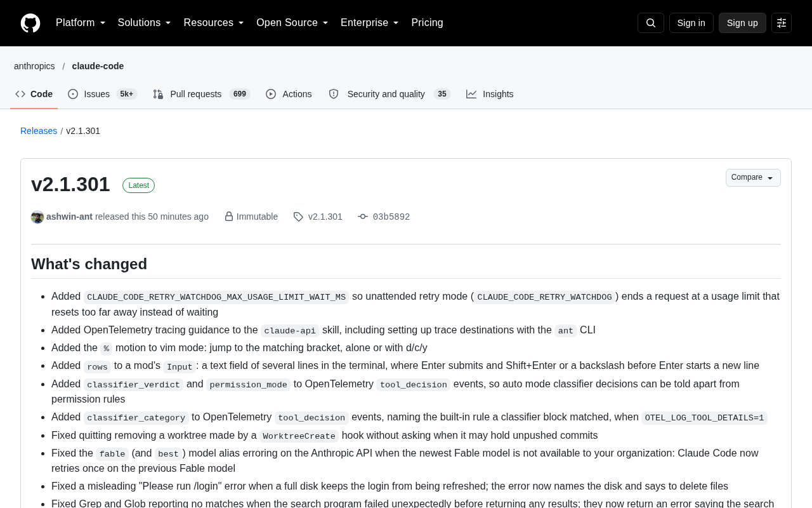
Task: Click the claude-api code text
Action: [x=290, y=331]
